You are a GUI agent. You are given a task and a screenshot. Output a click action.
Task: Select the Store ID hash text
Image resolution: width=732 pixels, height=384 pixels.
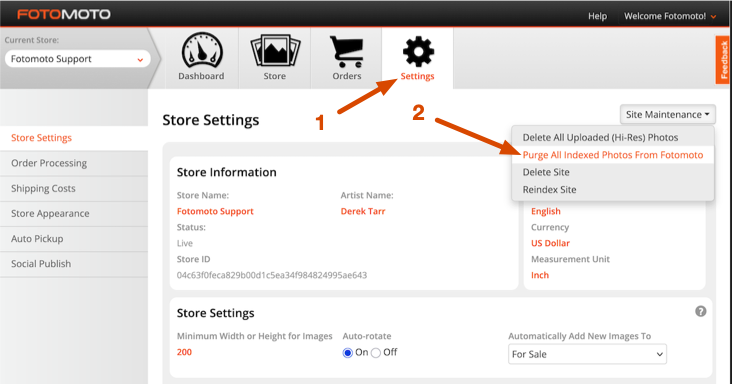click(x=272, y=275)
